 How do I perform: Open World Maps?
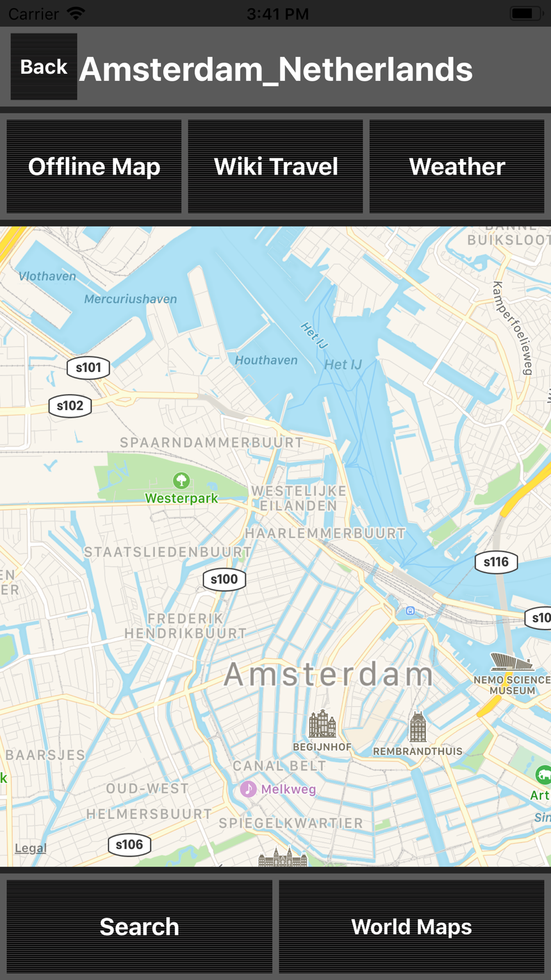pyautogui.click(x=412, y=927)
